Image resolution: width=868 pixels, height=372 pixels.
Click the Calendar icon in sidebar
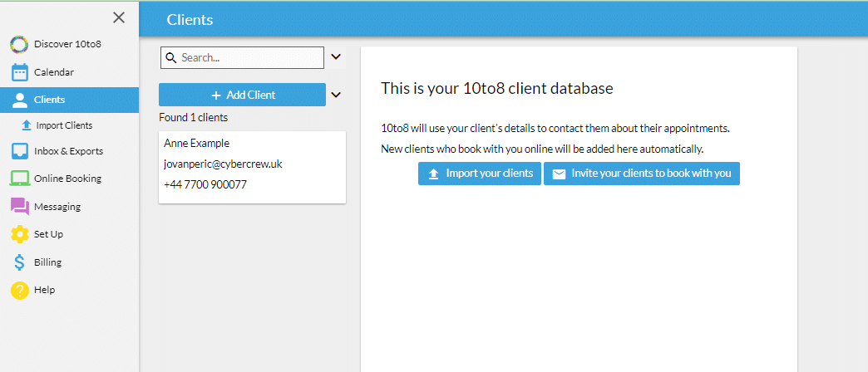tap(19, 72)
